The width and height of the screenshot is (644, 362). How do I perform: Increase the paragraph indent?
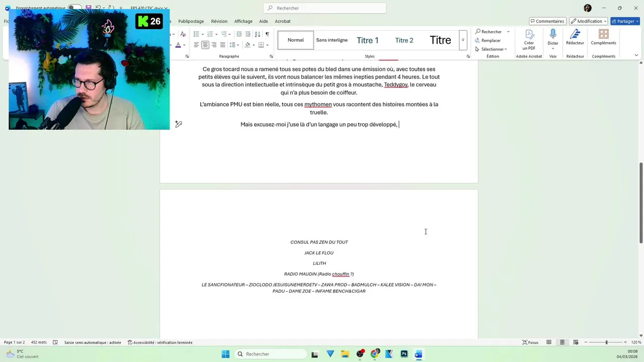click(x=248, y=34)
